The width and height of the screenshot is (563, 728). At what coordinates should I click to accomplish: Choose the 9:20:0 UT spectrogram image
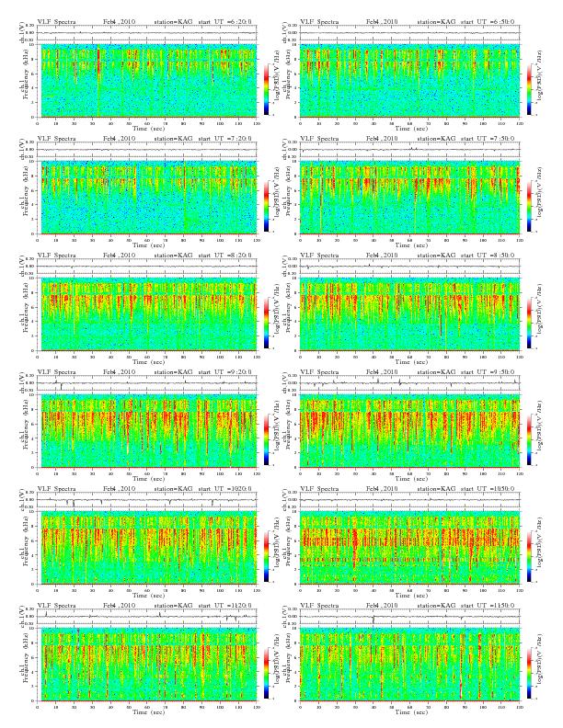click(x=147, y=431)
